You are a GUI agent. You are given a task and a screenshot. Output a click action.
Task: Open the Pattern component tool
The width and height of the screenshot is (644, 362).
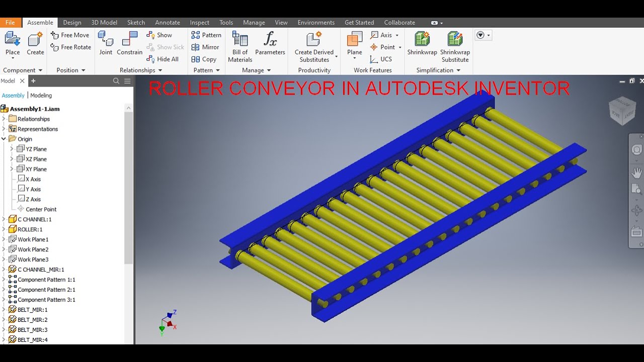(206, 35)
